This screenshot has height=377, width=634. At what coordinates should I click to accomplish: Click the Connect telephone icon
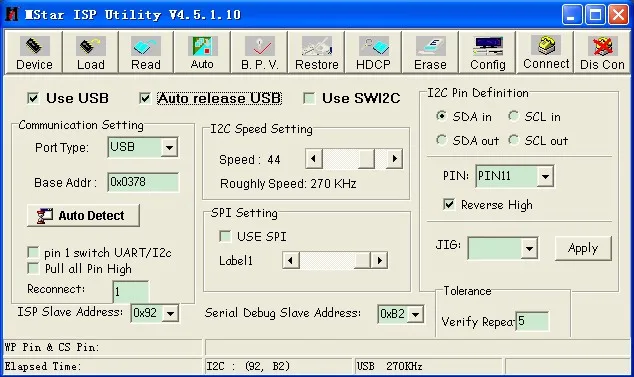pyautogui.click(x=546, y=45)
